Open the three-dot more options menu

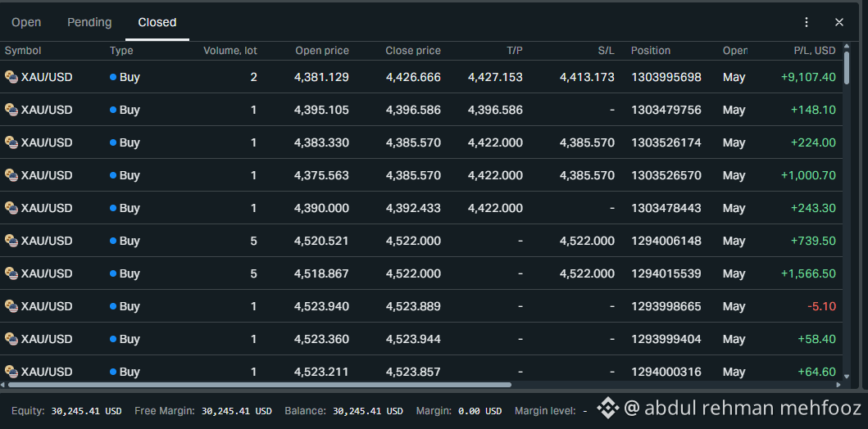[807, 22]
